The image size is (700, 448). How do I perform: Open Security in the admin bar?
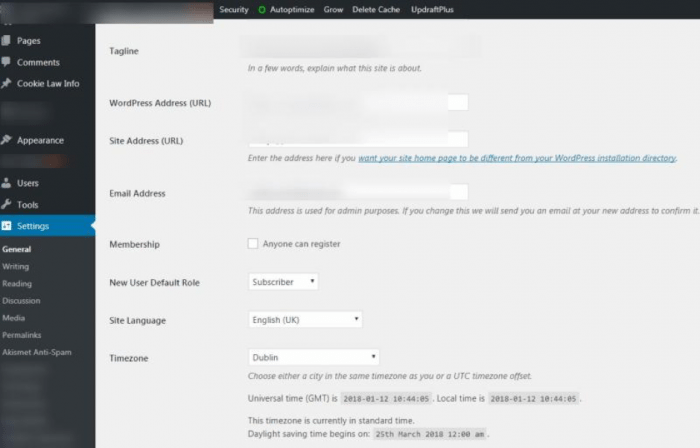pyautogui.click(x=233, y=10)
